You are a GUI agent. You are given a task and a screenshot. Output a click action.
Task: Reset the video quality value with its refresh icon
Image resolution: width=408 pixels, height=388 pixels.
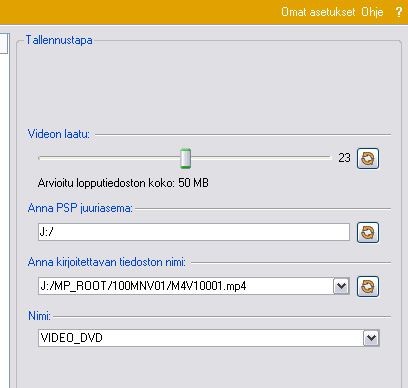click(x=368, y=159)
